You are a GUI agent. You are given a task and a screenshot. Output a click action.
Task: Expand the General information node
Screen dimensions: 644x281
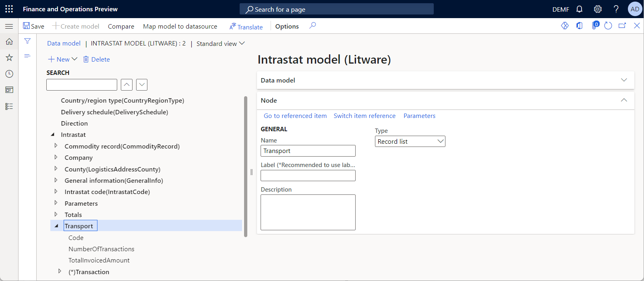(56, 180)
